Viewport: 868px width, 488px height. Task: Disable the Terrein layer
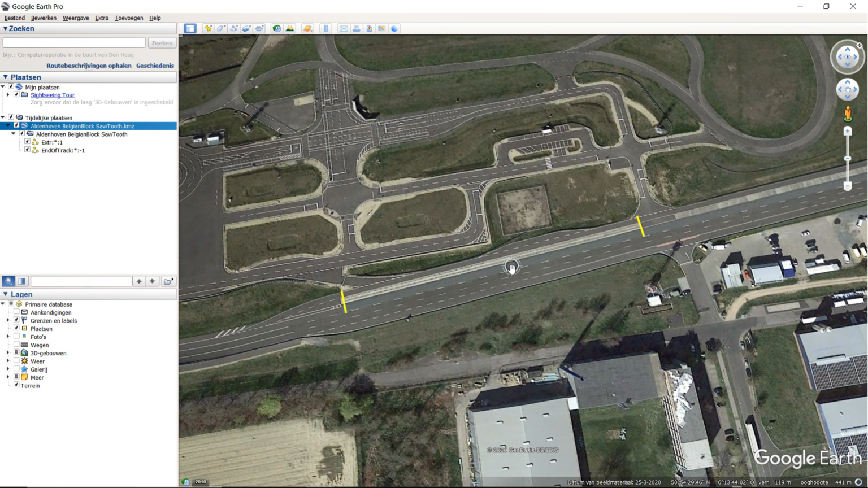(18, 385)
